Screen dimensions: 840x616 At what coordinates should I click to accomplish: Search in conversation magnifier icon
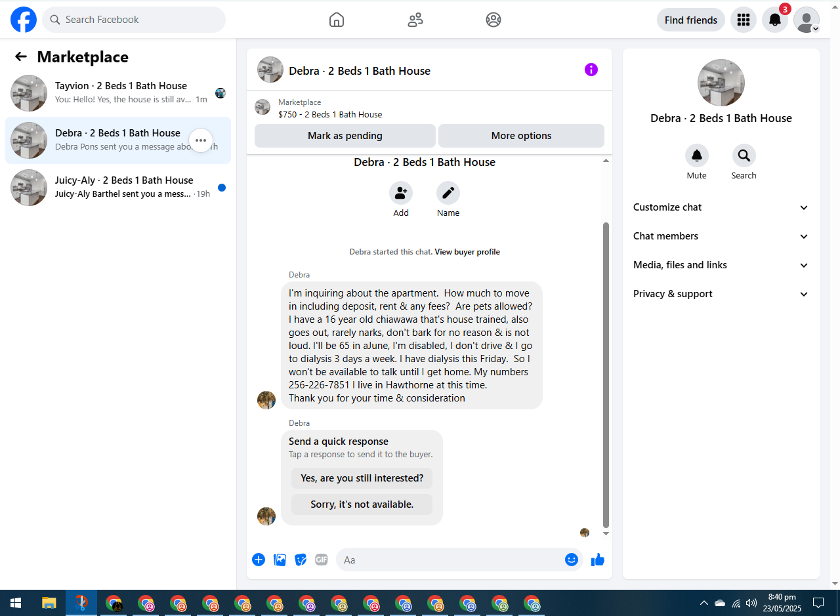click(744, 155)
